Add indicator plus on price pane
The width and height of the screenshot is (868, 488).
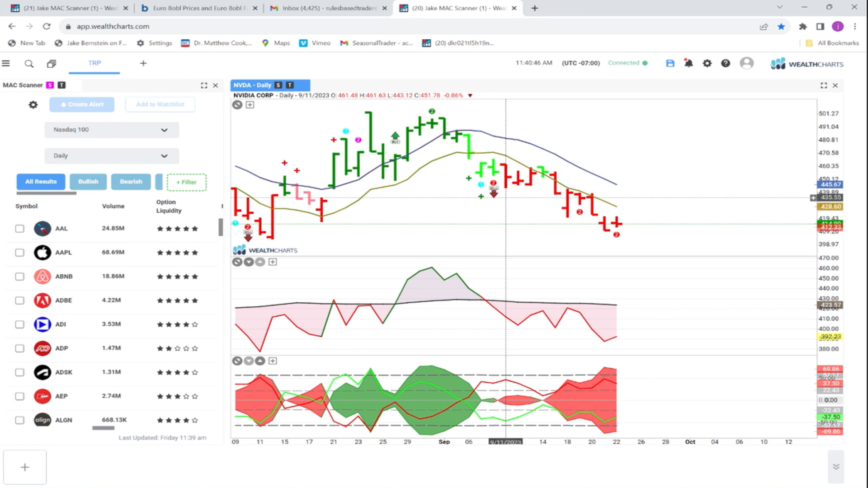pyautogui.click(x=250, y=105)
